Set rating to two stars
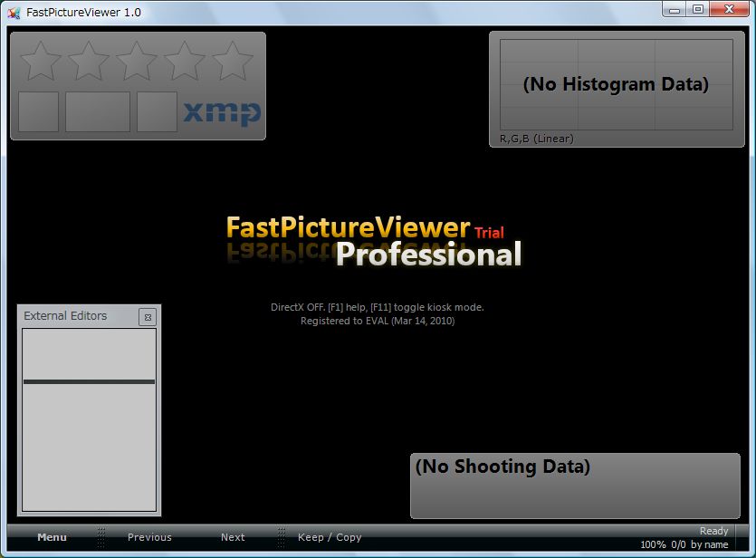 point(89,61)
